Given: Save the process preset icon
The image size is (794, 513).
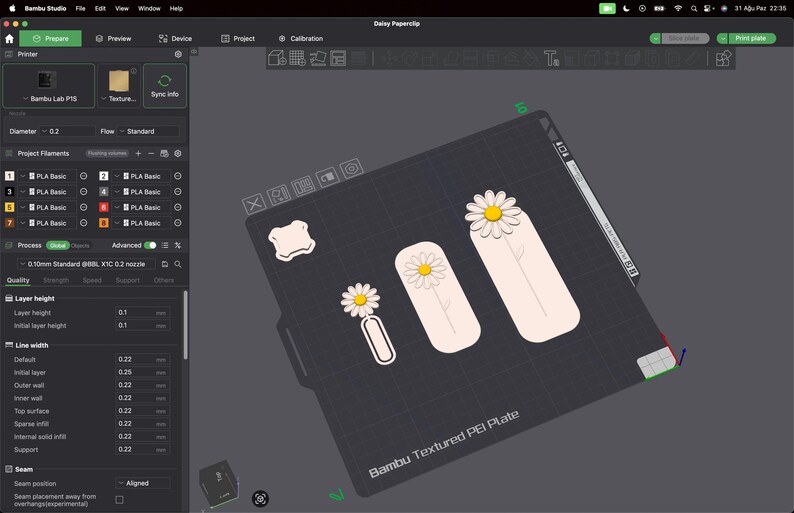Looking at the screenshot, I should pyautogui.click(x=165, y=264).
